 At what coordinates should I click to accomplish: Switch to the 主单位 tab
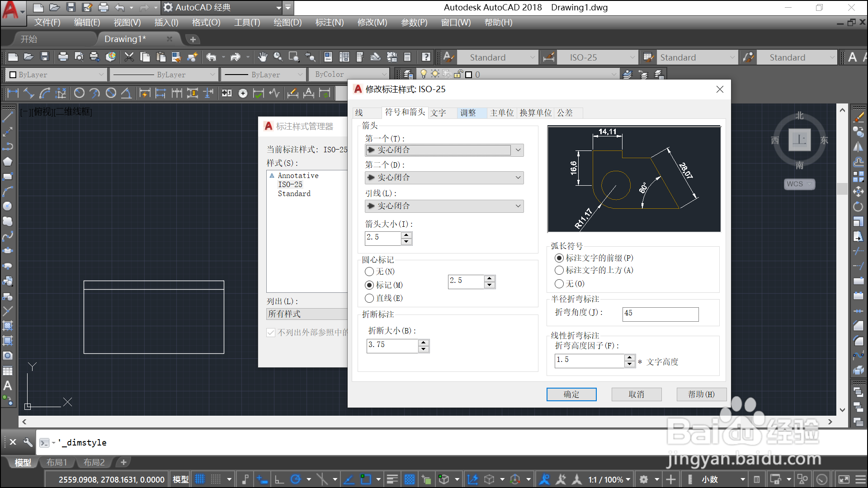[x=502, y=113]
